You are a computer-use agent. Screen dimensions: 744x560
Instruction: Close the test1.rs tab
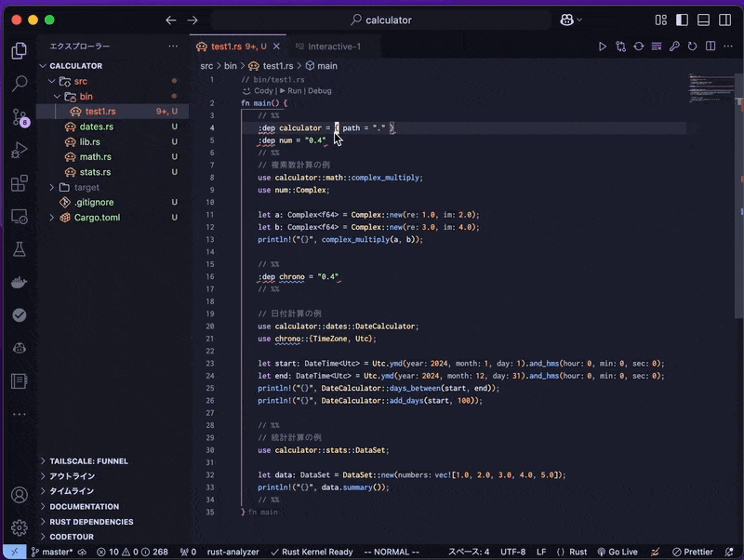tap(276, 47)
